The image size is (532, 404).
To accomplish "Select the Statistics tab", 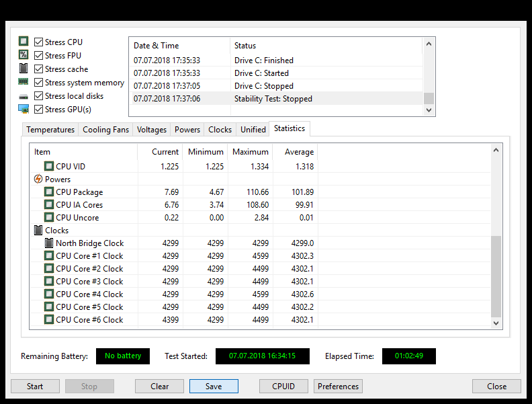I will (x=290, y=128).
